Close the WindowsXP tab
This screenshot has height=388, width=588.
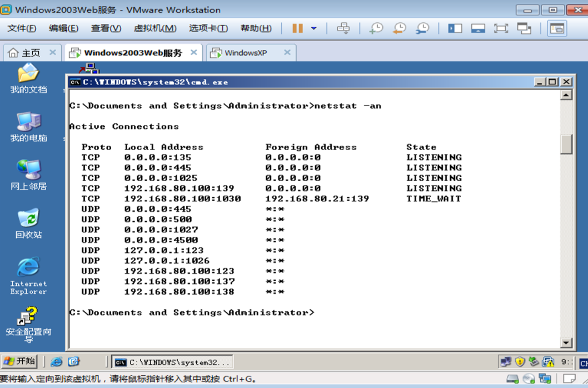pyautogui.click(x=287, y=53)
